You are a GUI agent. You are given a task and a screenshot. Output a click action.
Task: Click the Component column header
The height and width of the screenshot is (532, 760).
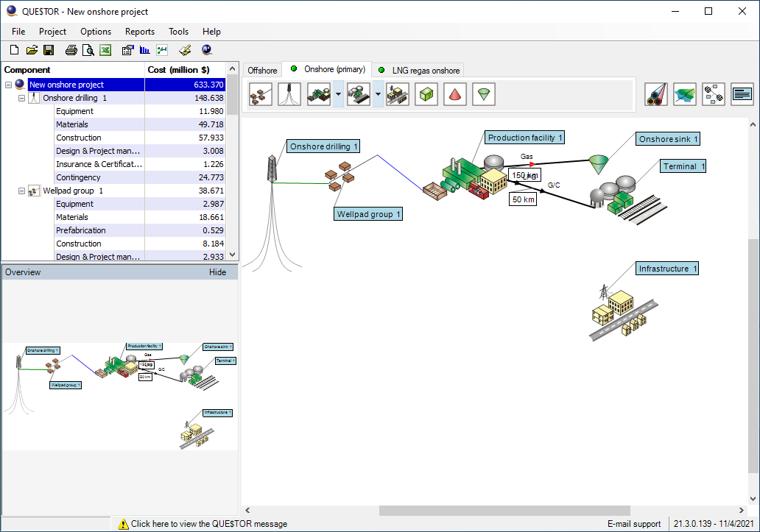(x=73, y=70)
